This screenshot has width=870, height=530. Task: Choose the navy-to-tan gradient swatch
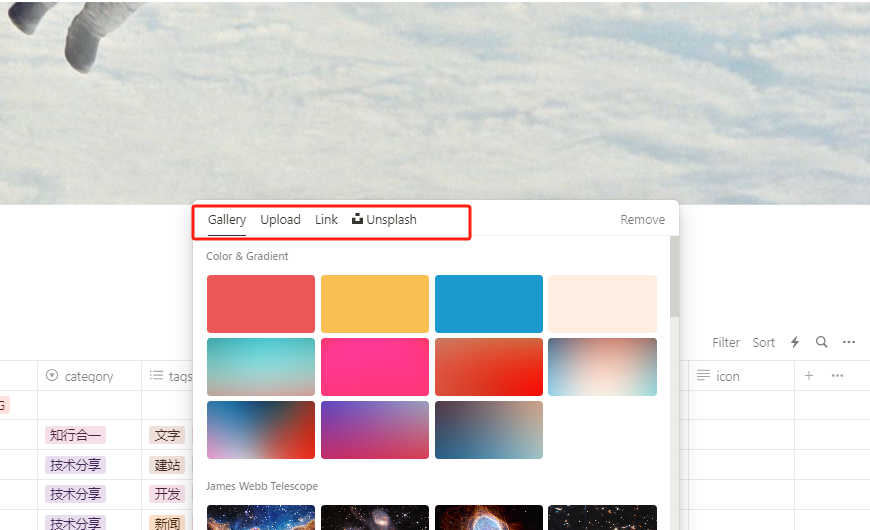pos(489,430)
